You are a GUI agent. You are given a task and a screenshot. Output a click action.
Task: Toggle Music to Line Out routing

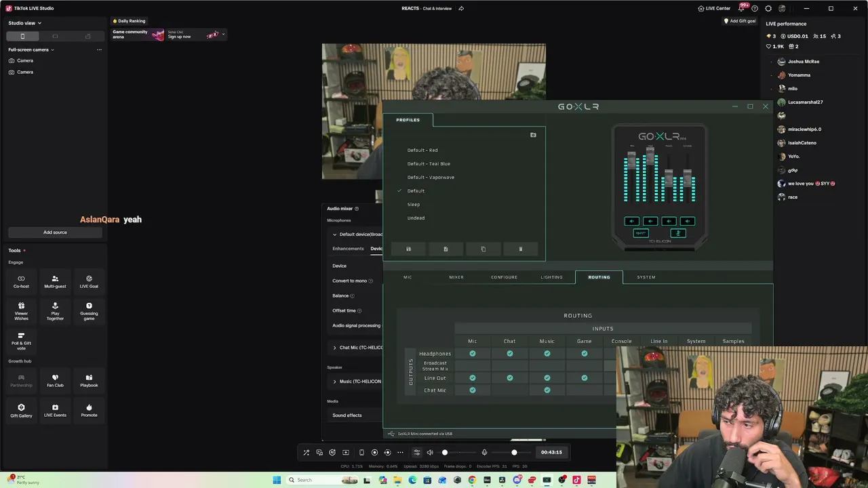click(547, 378)
